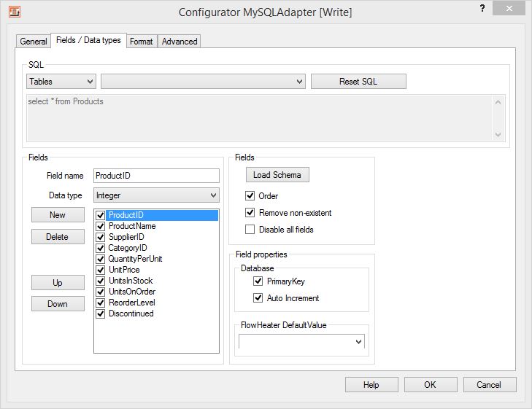
Task: Toggle the SupplierID field checkbox
Action: 101,237
